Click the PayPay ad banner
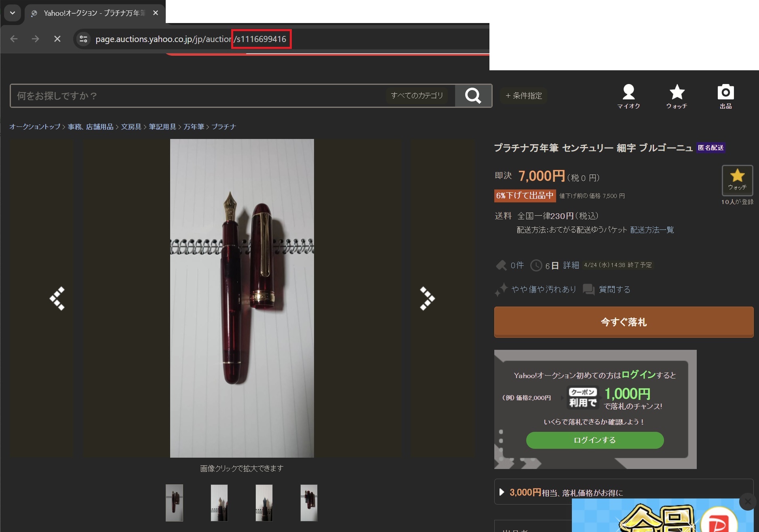Screen dimensions: 759x532 (x=663, y=515)
